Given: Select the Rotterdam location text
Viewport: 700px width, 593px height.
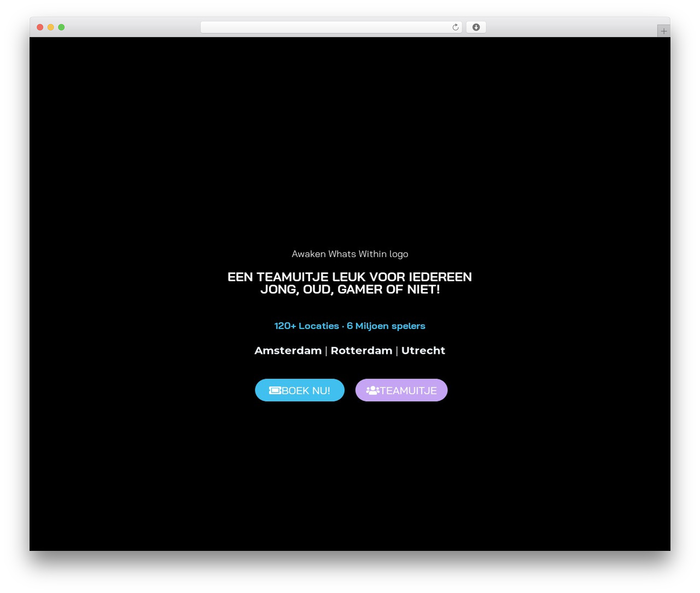Looking at the screenshot, I should pos(361,351).
